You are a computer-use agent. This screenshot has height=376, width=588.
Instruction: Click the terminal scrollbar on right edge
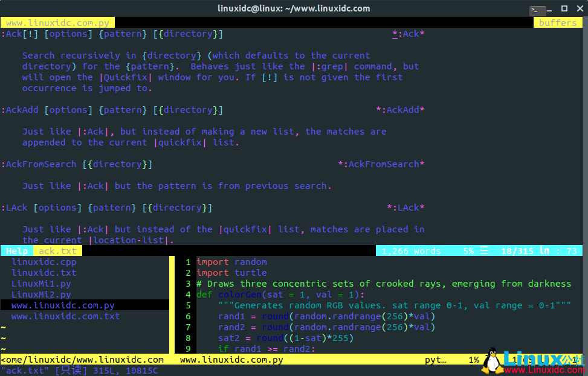(585, 181)
